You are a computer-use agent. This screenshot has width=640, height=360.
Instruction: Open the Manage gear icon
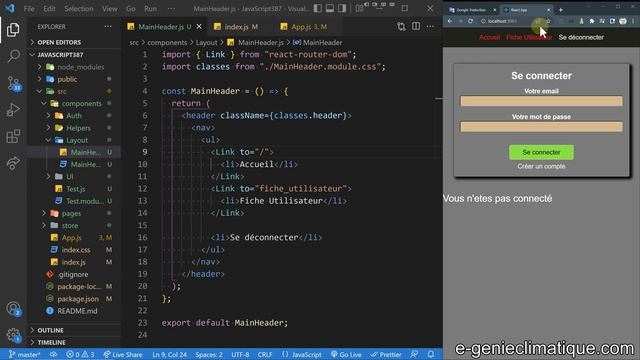coord(13,335)
